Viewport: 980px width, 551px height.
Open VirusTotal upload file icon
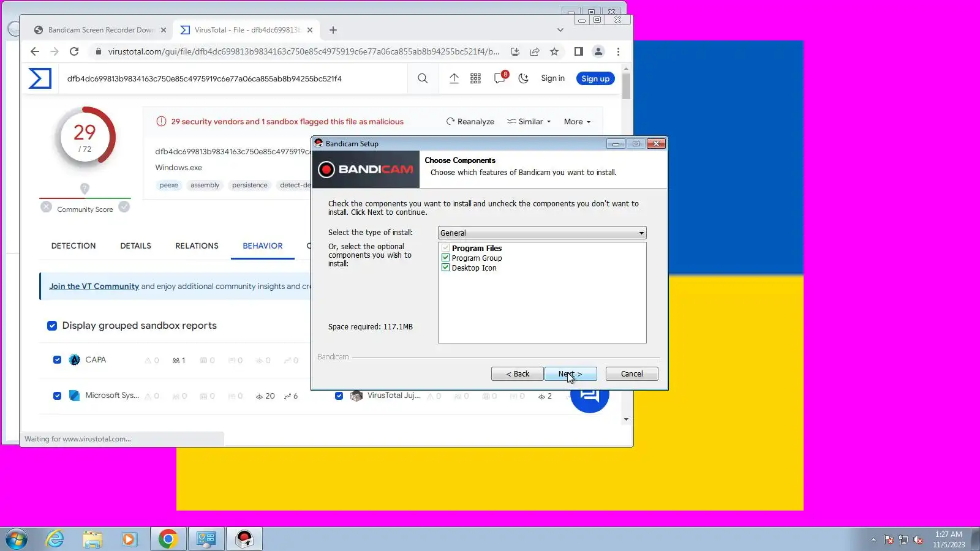pos(454,78)
